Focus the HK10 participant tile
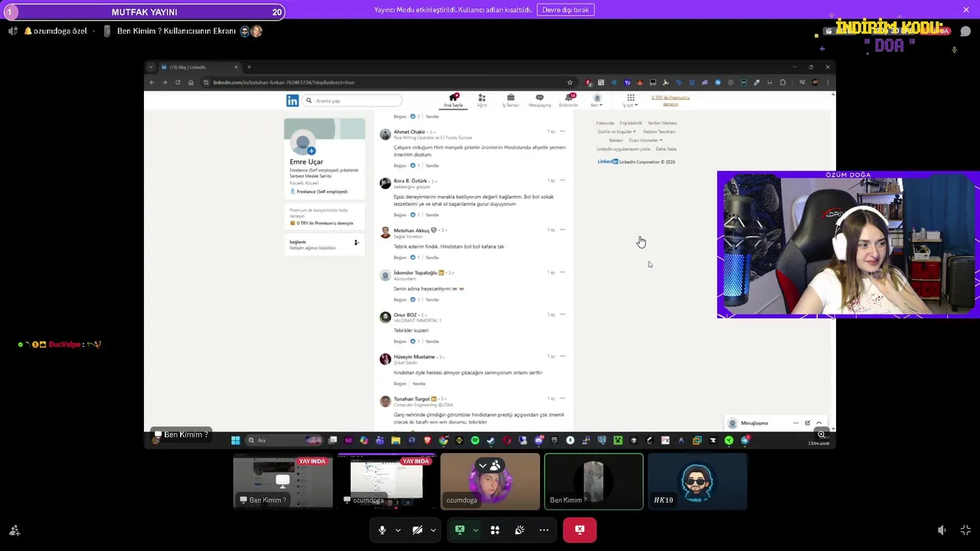This screenshot has height=551, width=980. click(x=697, y=481)
